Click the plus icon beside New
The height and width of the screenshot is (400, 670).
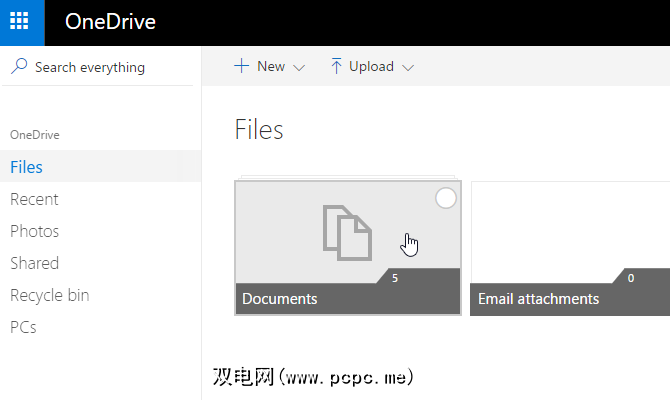pyautogui.click(x=241, y=66)
